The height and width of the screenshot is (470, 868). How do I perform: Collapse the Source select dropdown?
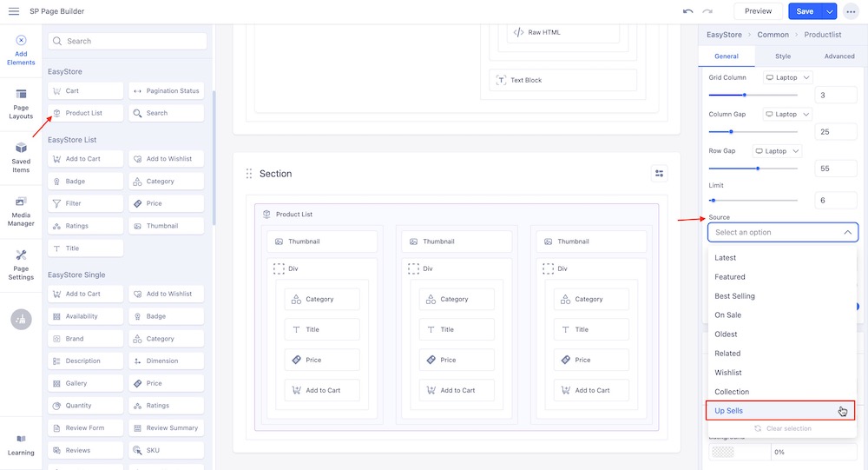pos(847,233)
